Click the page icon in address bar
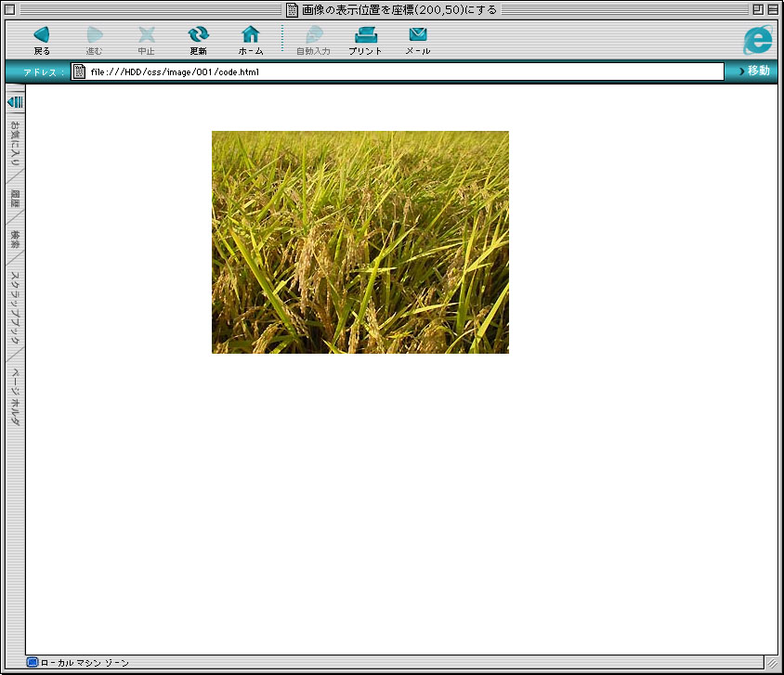This screenshot has height=675, width=784. coord(79,71)
